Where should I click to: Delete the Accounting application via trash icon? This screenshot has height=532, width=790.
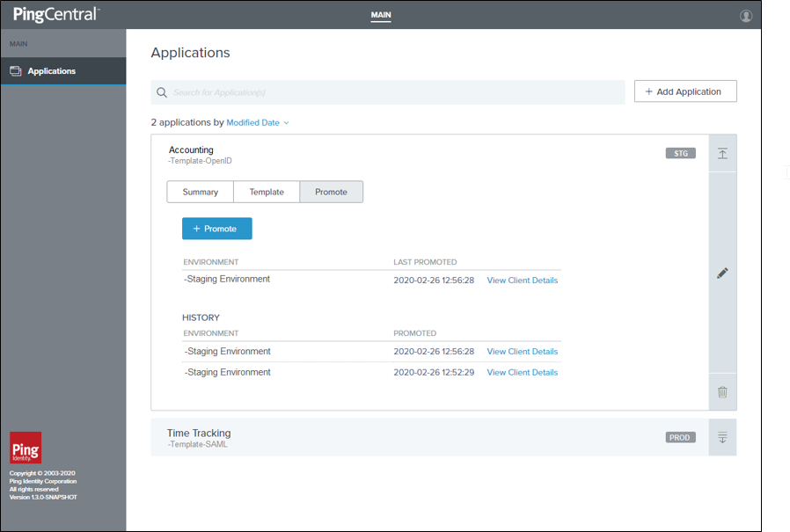point(721,392)
